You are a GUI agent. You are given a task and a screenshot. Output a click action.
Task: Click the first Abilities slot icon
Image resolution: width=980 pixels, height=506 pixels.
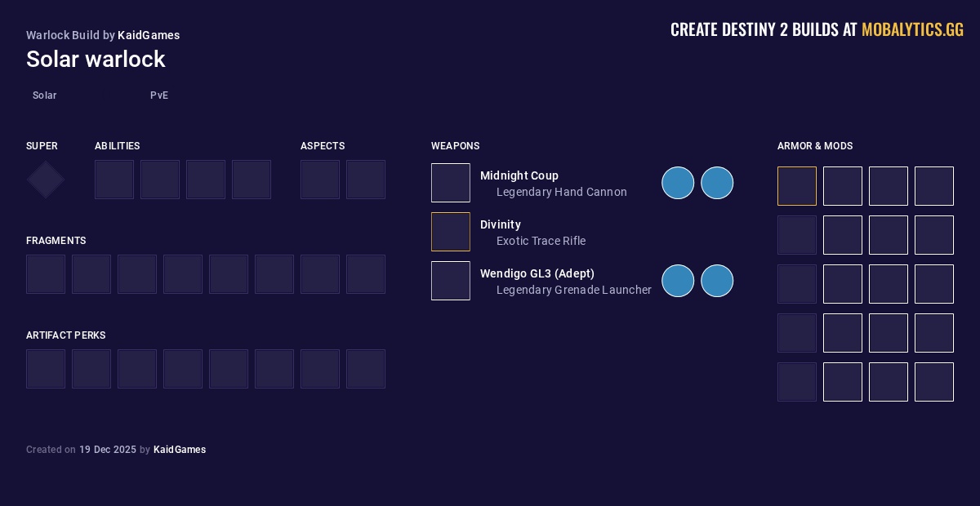[x=114, y=180]
